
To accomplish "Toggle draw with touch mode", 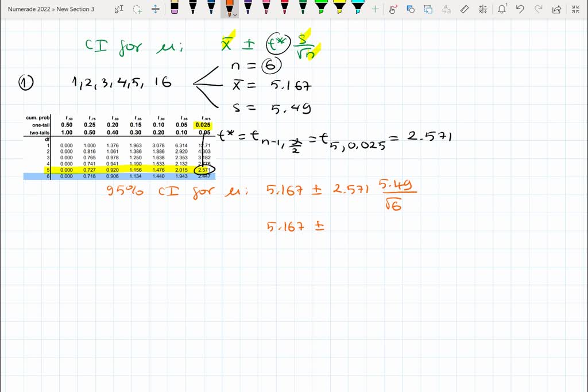I will [x=393, y=9].
